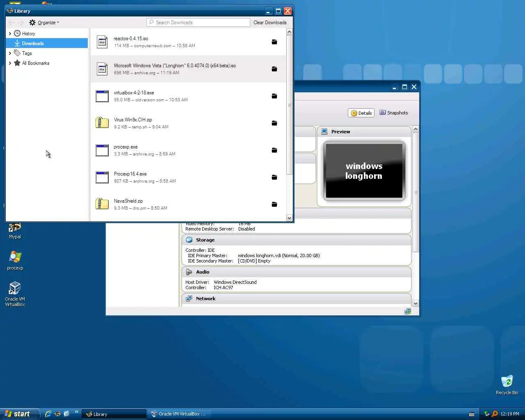Select Downloads in the Library sidebar
Screen dimensions: 525x420
tap(47, 43)
